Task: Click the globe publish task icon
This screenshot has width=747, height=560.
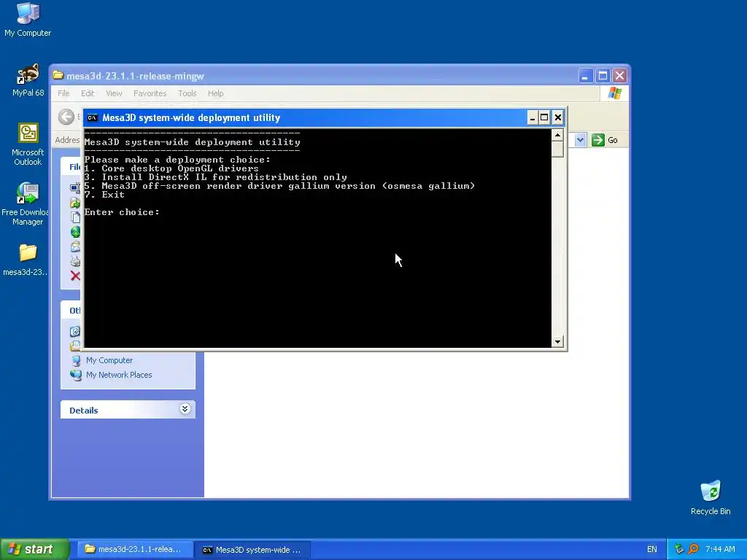Action: [x=75, y=232]
